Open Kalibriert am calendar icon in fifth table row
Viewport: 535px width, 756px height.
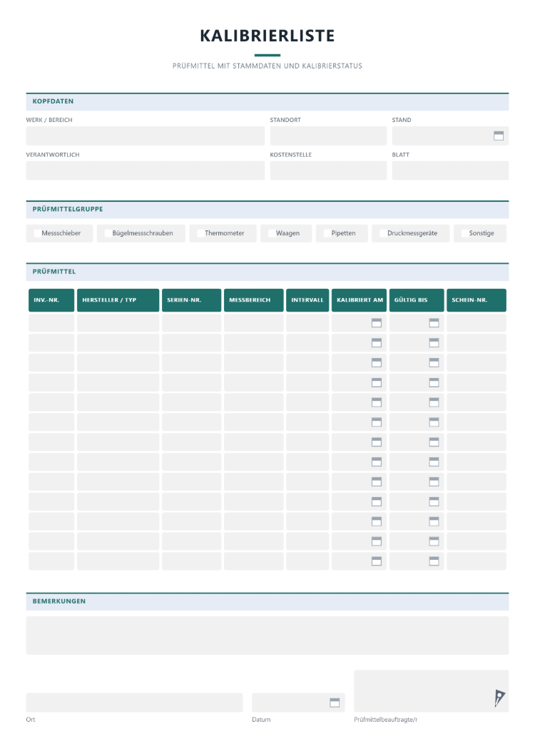(x=377, y=402)
